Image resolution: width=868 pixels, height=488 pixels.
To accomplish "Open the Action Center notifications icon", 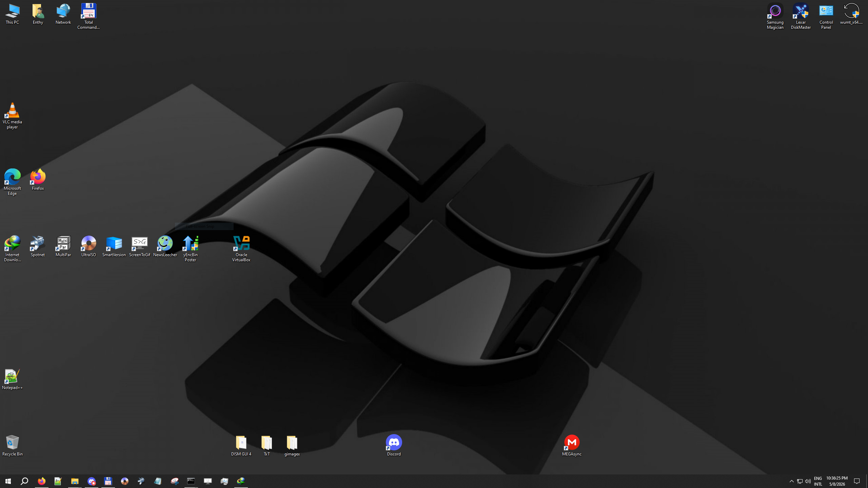I will tap(857, 481).
